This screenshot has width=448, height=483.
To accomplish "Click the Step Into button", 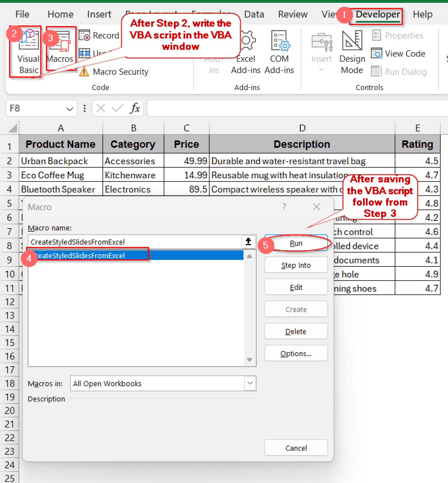I will [x=296, y=265].
